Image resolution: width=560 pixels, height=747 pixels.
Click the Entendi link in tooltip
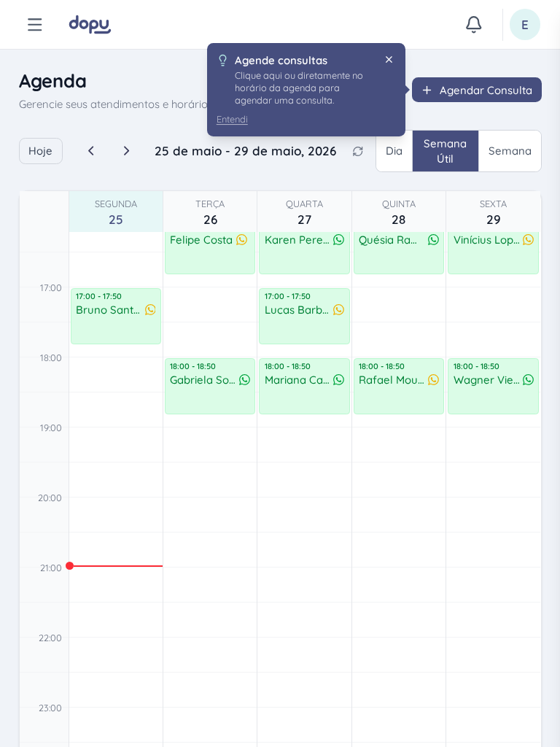pos(232,119)
